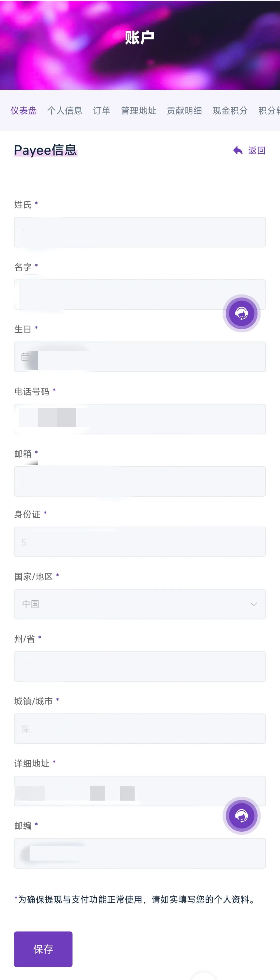280x980 pixels.
Task: Click the 返回 link
Action: click(257, 151)
